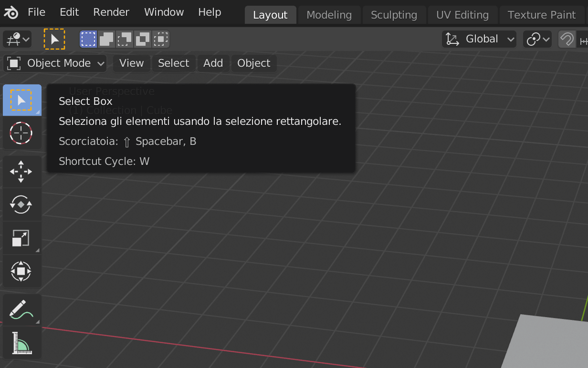Select the Cursor tool in toolbar
Image resolution: width=588 pixels, height=368 pixels.
(21, 133)
